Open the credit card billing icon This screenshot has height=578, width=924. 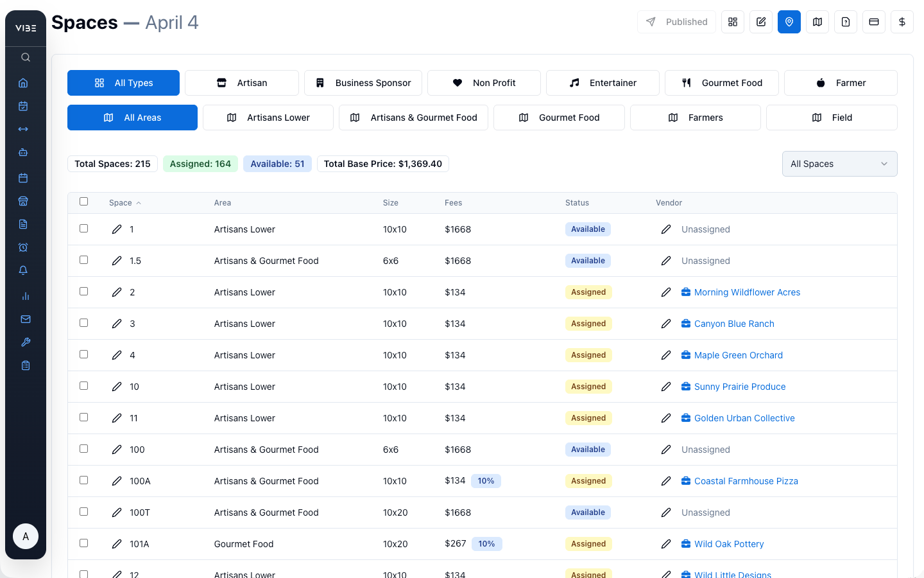click(873, 21)
